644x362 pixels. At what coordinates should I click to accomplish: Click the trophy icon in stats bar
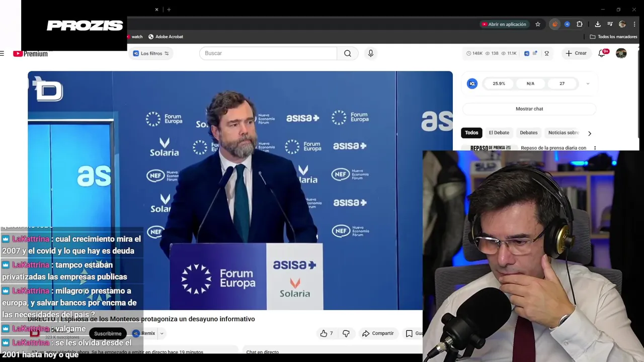click(546, 53)
